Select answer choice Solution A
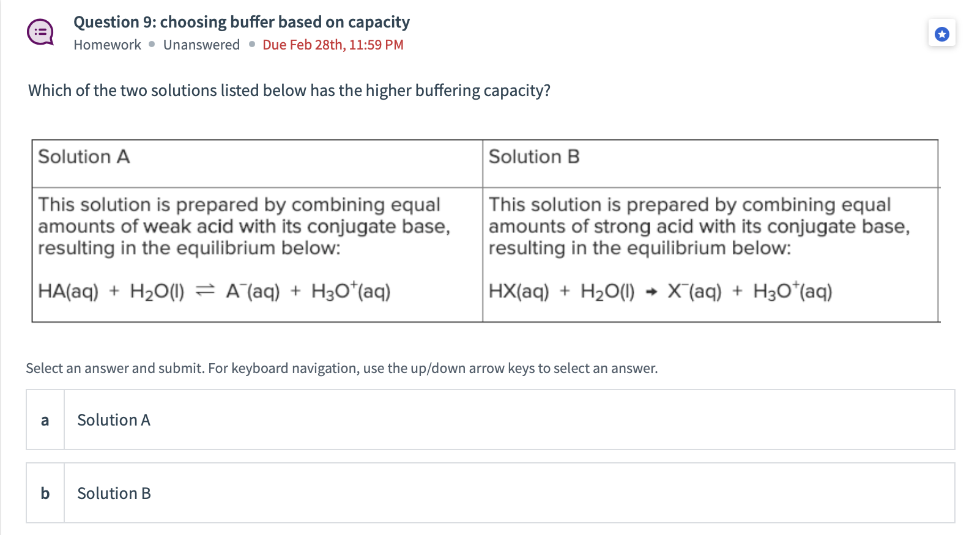This screenshot has height=535, width=980. click(114, 420)
